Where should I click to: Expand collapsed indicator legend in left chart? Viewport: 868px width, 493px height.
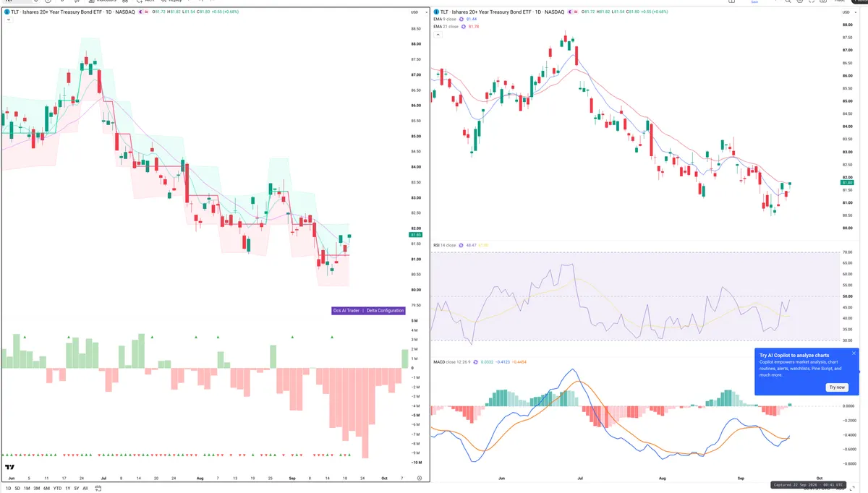[9, 20]
